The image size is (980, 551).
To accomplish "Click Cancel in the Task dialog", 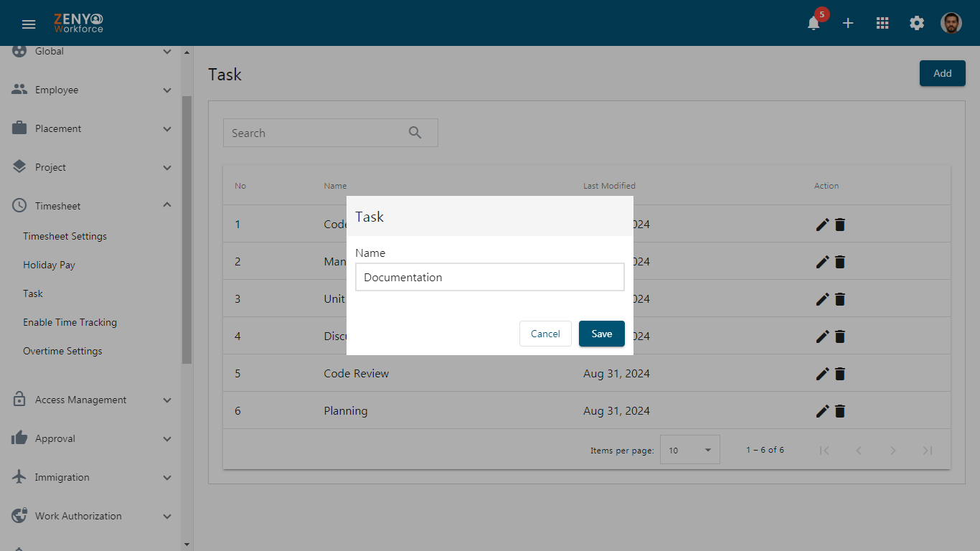I will point(545,334).
